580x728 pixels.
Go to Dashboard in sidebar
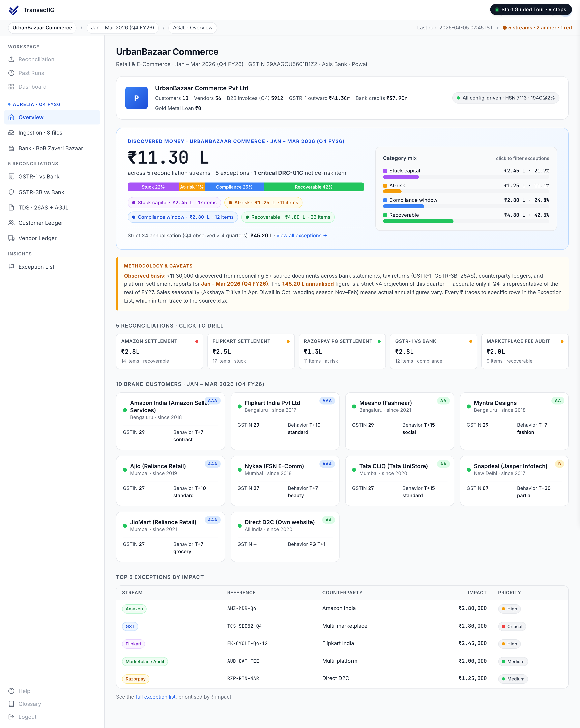click(52, 87)
